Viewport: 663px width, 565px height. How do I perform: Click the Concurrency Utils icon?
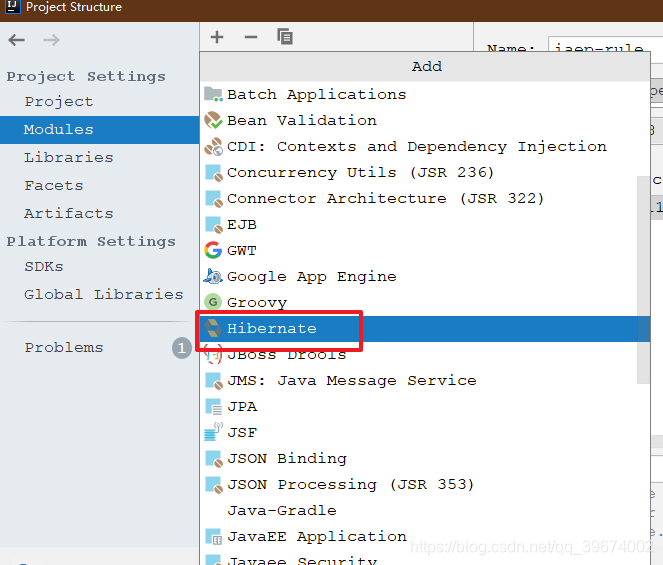pos(213,173)
